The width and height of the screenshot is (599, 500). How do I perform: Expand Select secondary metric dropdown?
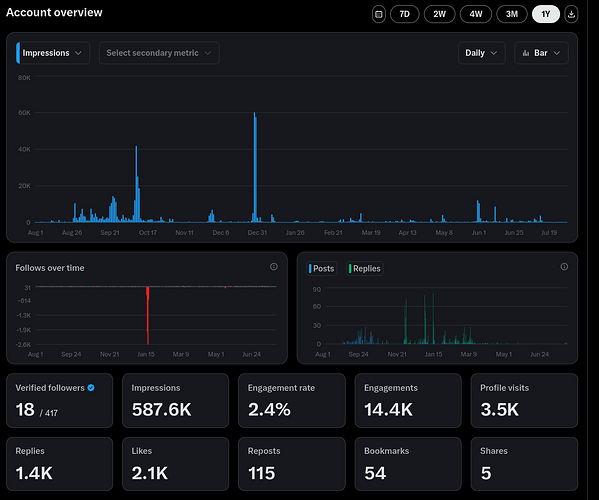[x=159, y=53]
